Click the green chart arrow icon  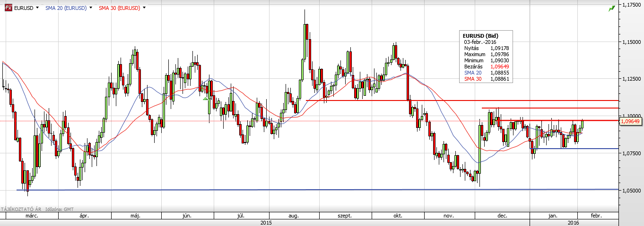pos(611,8)
